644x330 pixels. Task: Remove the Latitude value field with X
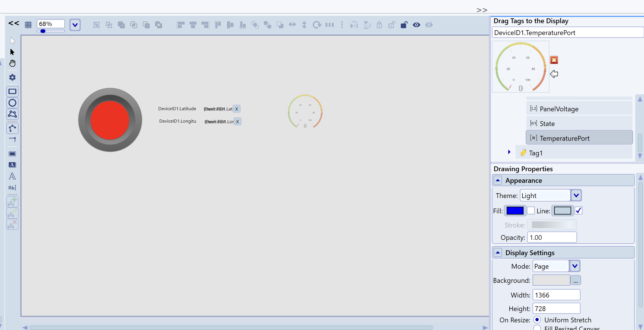(x=236, y=109)
